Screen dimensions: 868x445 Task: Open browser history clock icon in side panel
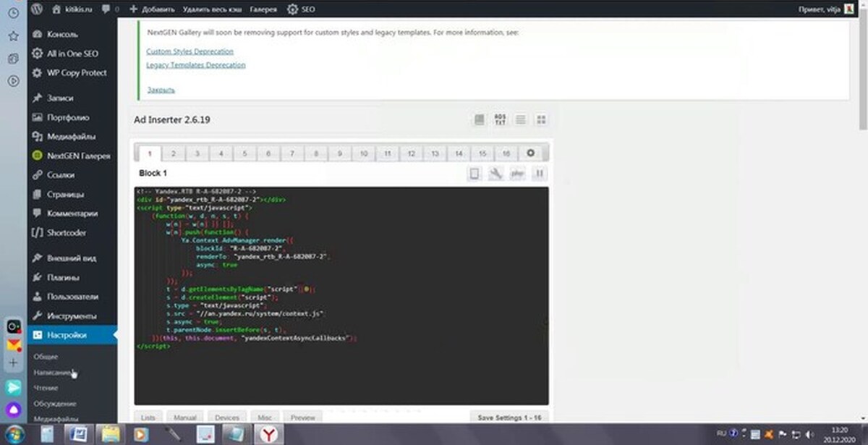(x=13, y=12)
